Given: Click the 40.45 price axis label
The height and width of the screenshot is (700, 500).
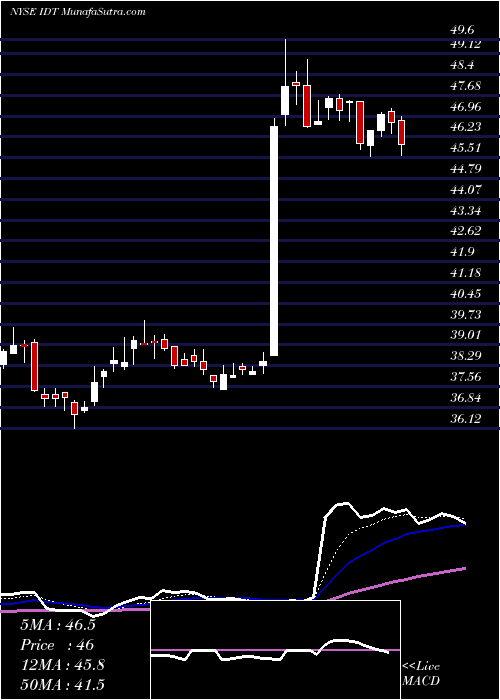Looking at the screenshot, I should click(x=466, y=293).
